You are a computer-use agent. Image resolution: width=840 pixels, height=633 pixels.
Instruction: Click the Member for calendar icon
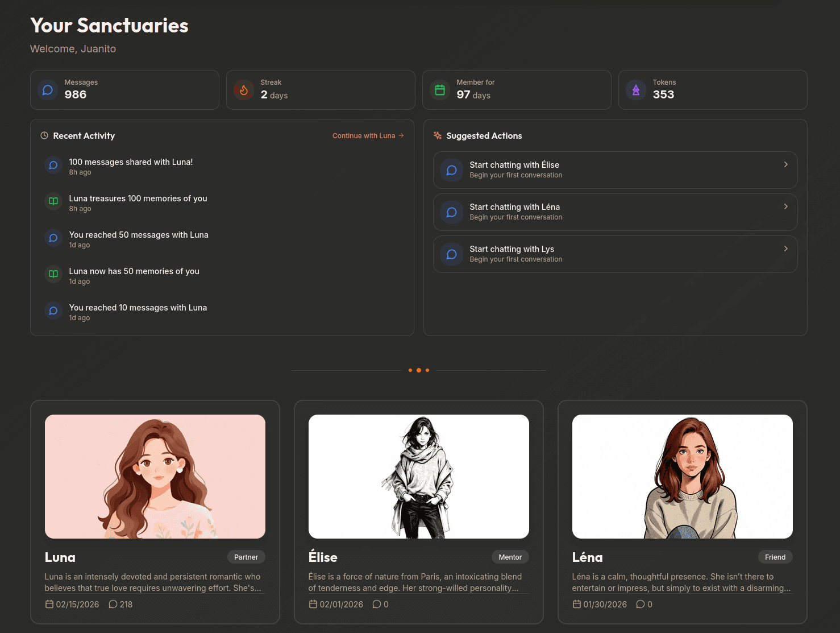[440, 90]
